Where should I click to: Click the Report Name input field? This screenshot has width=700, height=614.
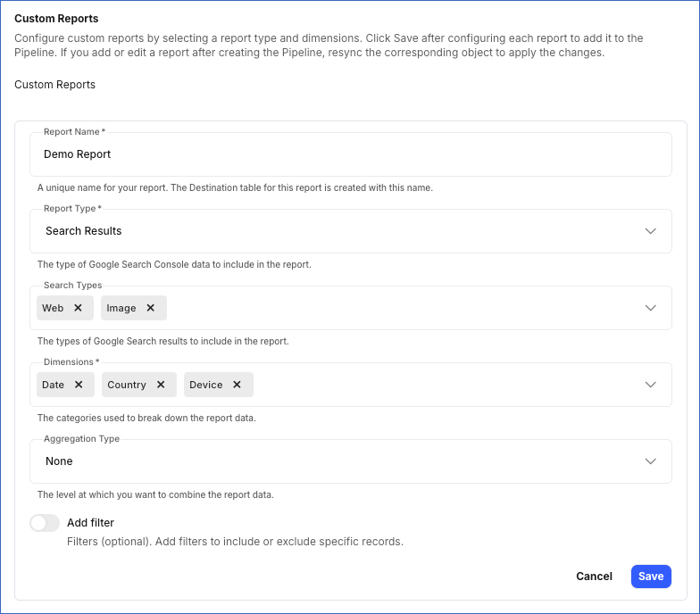(x=350, y=154)
